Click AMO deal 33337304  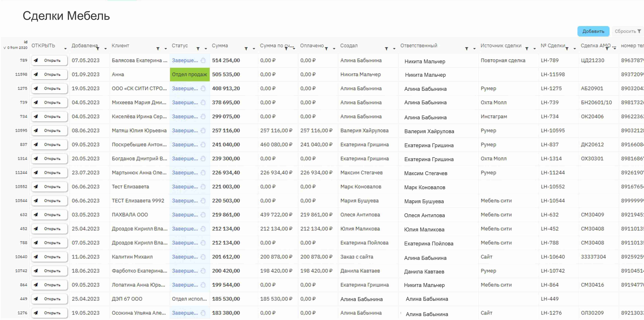tap(593, 257)
